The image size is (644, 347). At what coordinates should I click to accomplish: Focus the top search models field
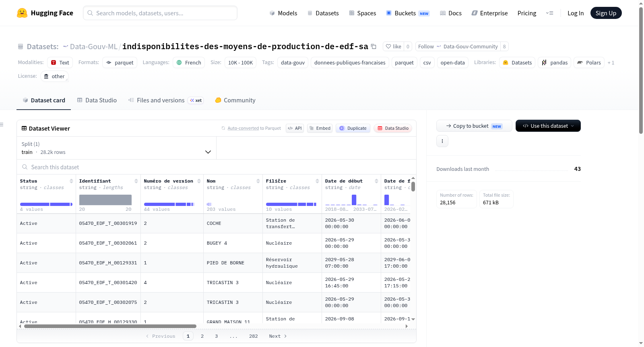click(x=160, y=13)
